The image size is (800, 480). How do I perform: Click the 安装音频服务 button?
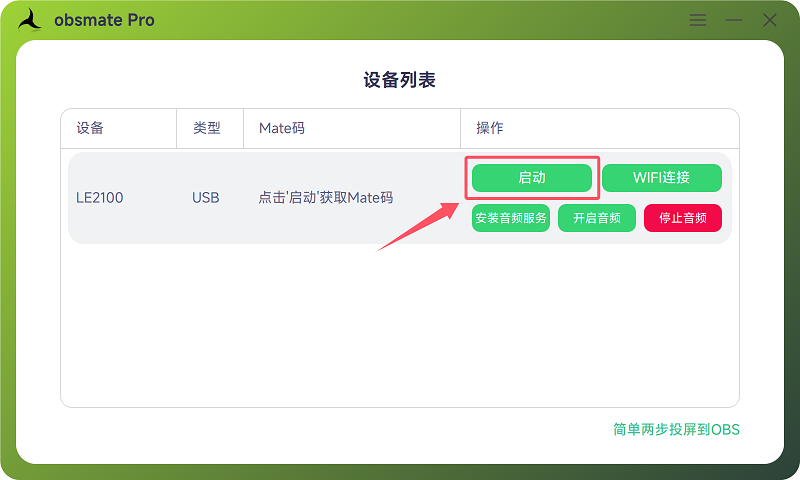pyautogui.click(x=511, y=218)
